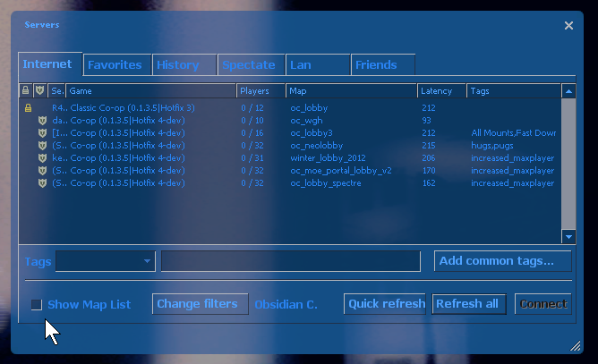The width and height of the screenshot is (598, 364).
Task: Switch to the Favorites tab
Action: point(115,65)
